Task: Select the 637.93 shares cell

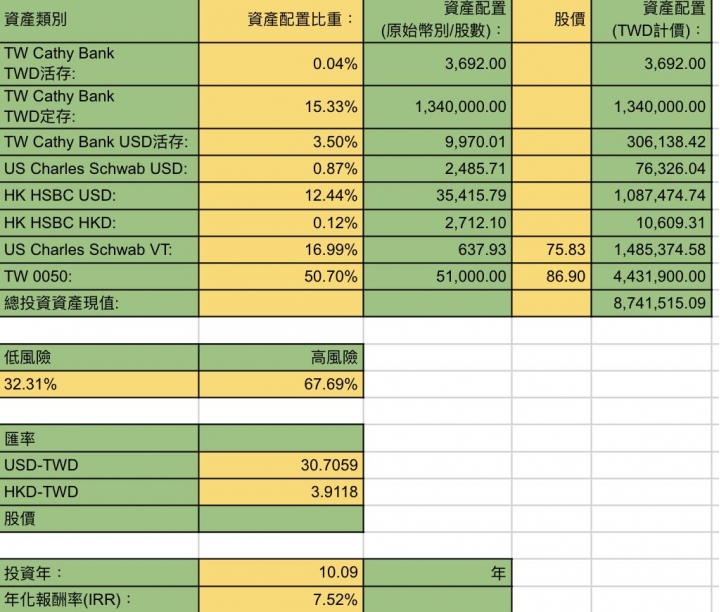Action: (x=438, y=250)
